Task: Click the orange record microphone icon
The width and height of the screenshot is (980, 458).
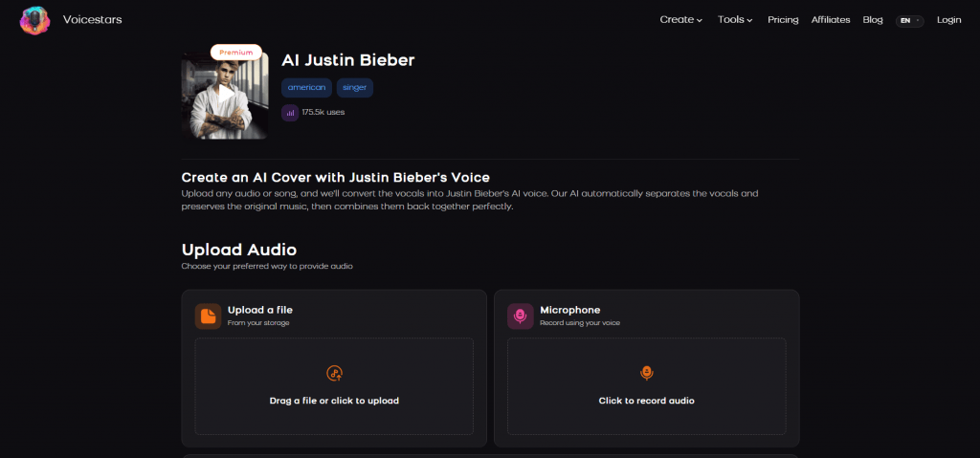Action: (647, 374)
